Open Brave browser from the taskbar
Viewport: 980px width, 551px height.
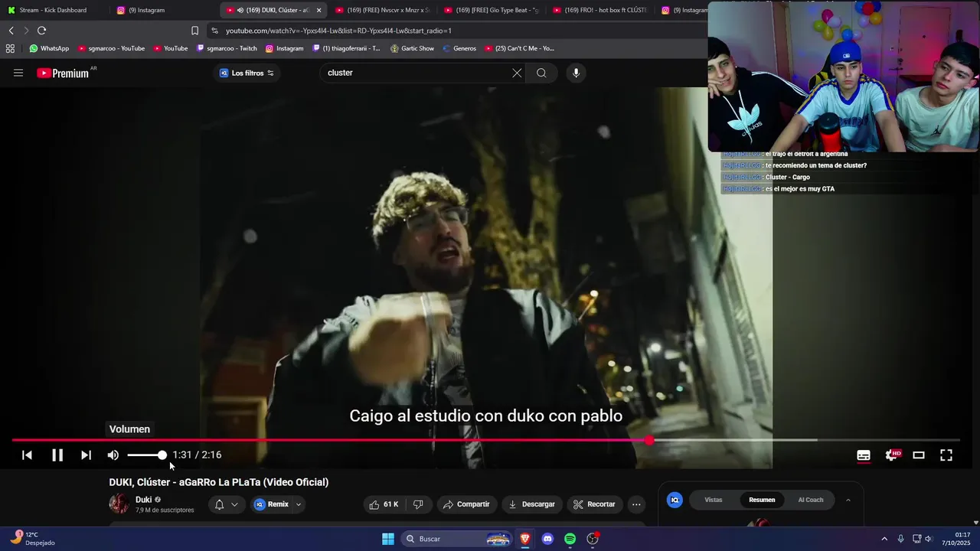coord(525,539)
